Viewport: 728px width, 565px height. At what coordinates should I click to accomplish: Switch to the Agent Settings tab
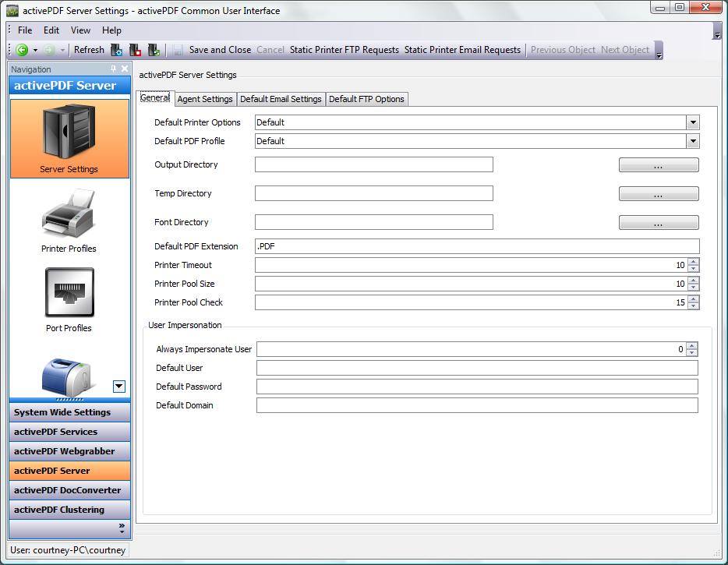[205, 99]
